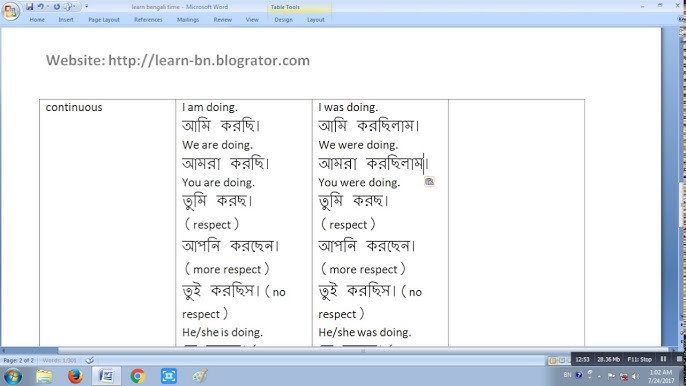Click the proofing errors status icon
Image resolution: width=686 pixels, height=386 pixels.
(90, 360)
